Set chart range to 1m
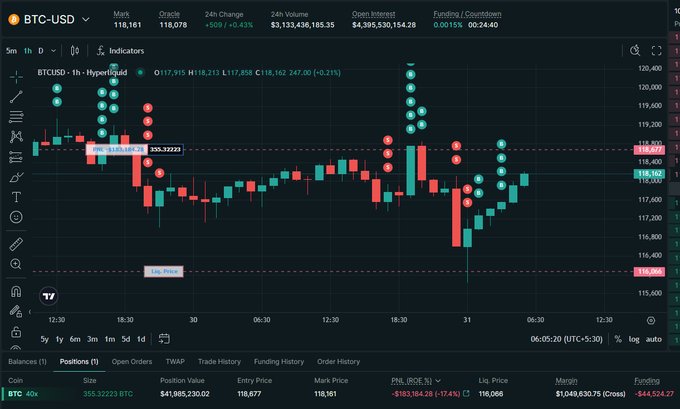Image resolution: width=680 pixels, height=409 pixels. coord(110,339)
